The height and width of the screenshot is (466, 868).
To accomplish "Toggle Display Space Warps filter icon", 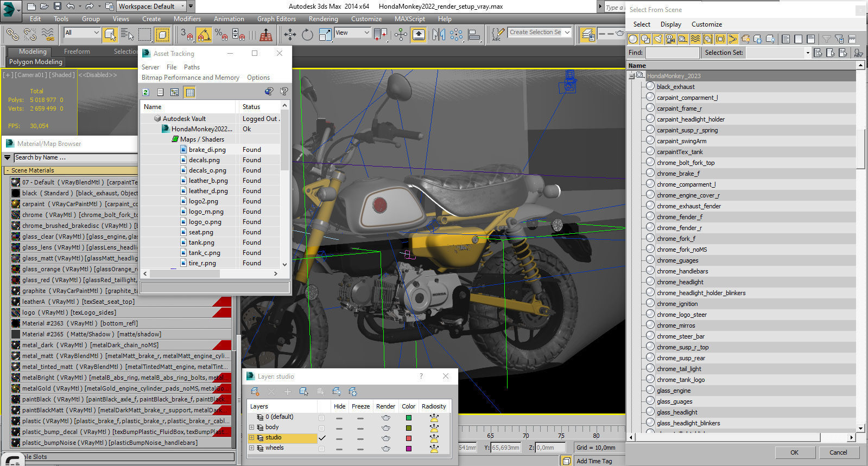I will [695, 39].
